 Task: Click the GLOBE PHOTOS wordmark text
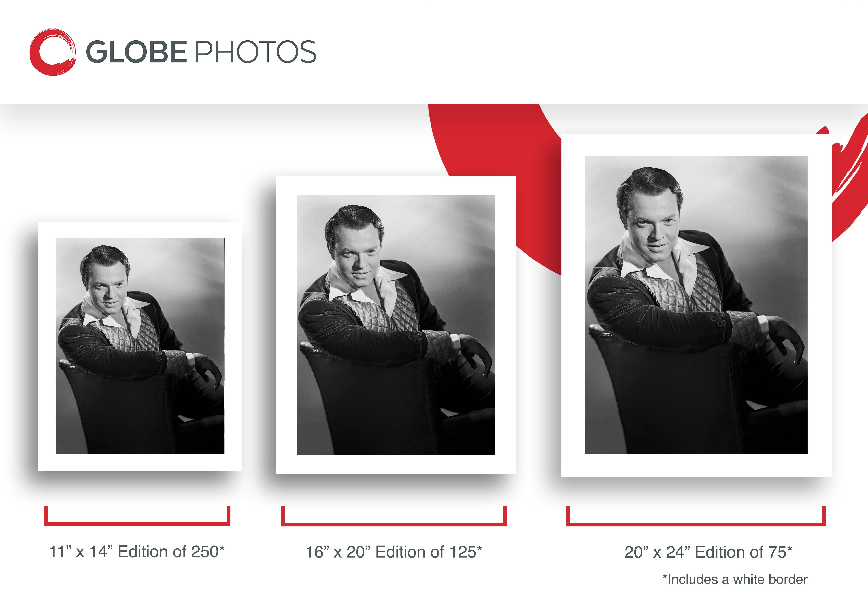201,52
